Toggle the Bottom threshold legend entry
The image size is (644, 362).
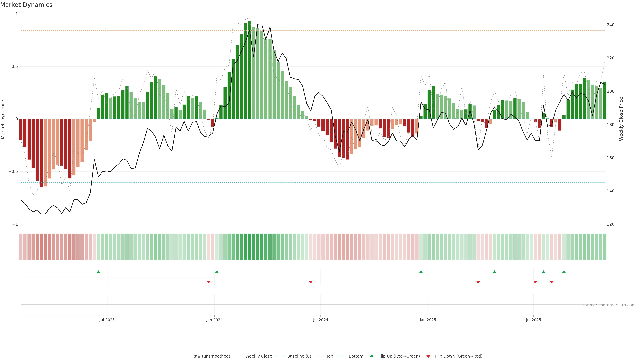coord(356,356)
